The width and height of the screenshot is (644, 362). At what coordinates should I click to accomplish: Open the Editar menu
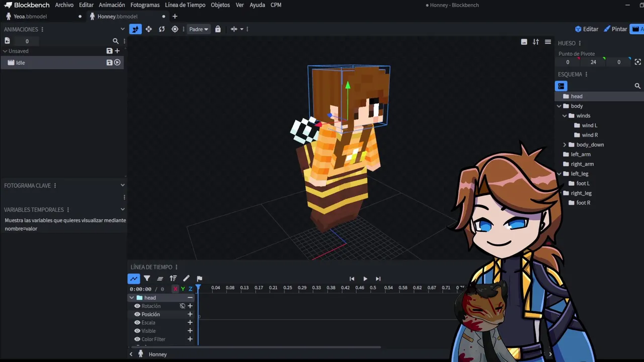86,5
